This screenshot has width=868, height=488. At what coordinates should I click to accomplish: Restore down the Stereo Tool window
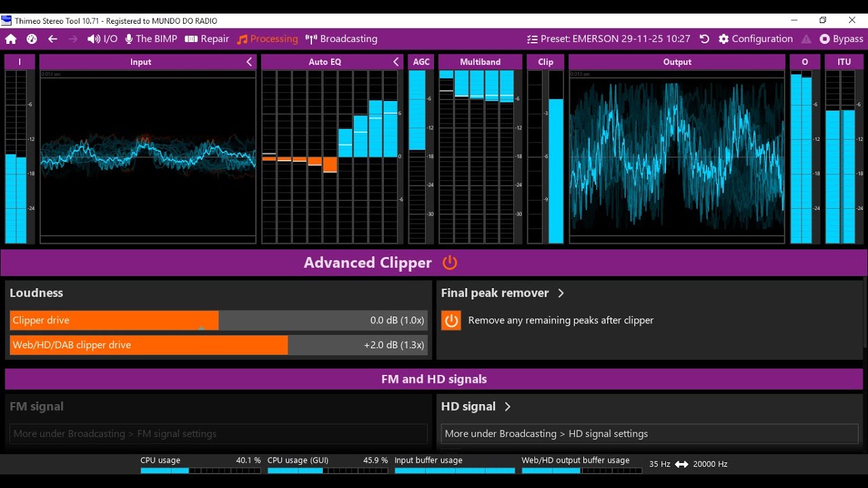click(823, 20)
